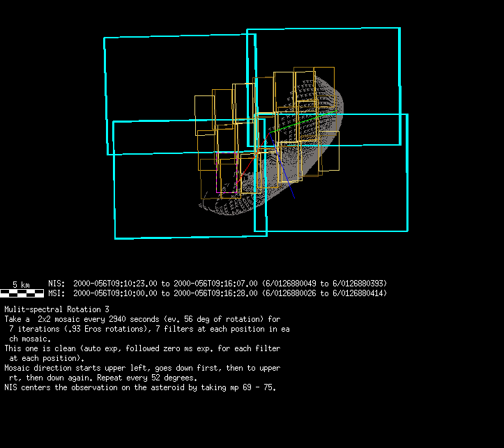
Task: Click the "Mulit-spectral Rotation 3" title
Action: (x=56, y=309)
